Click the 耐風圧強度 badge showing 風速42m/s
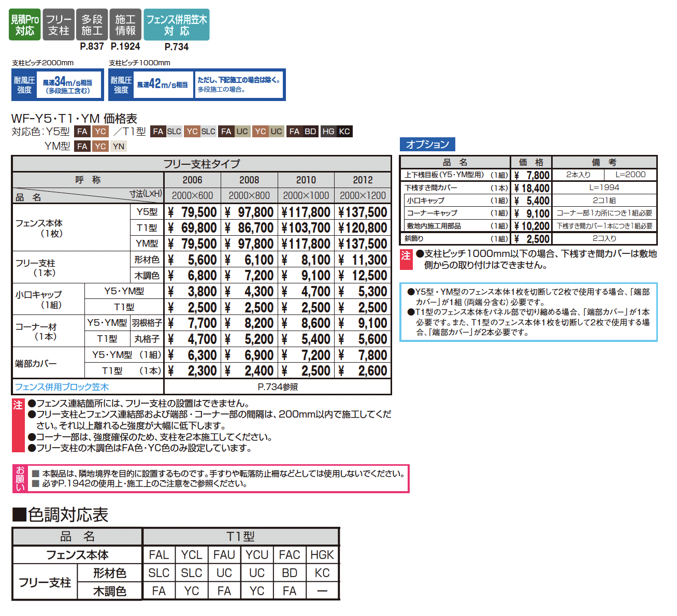Screen dimensions: 677x616 click(151, 85)
